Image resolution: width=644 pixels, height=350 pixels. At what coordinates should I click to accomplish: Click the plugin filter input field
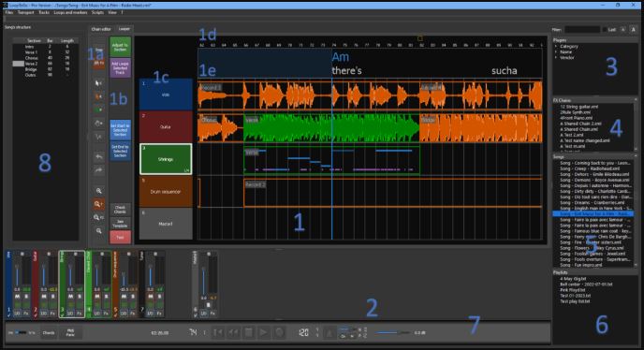(582, 30)
